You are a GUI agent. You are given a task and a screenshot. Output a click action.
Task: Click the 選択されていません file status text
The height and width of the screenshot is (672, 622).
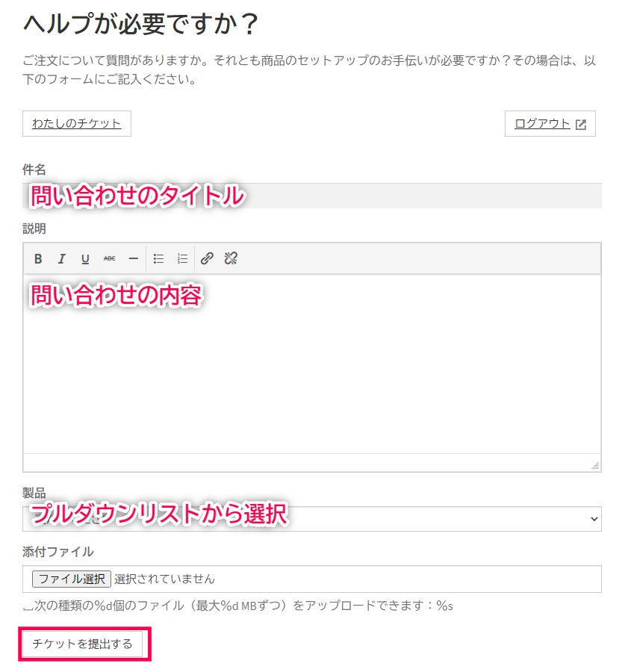[x=164, y=579]
